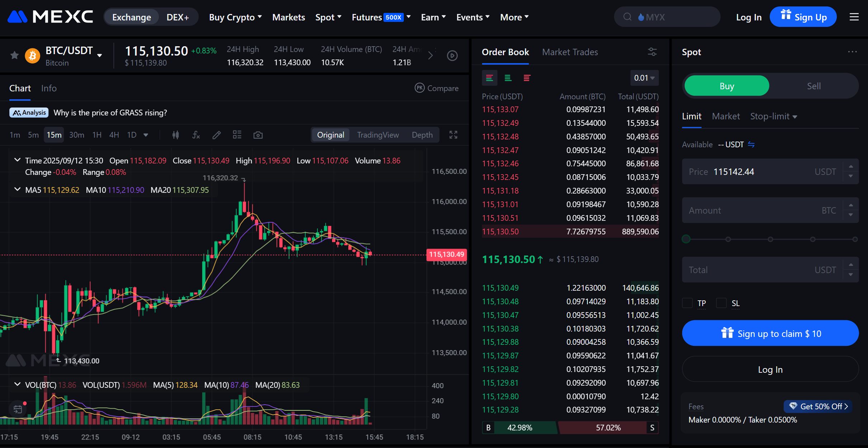This screenshot has height=448, width=868.
Task: Take a chart screenshot with the camera icon
Action: (x=258, y=135)
